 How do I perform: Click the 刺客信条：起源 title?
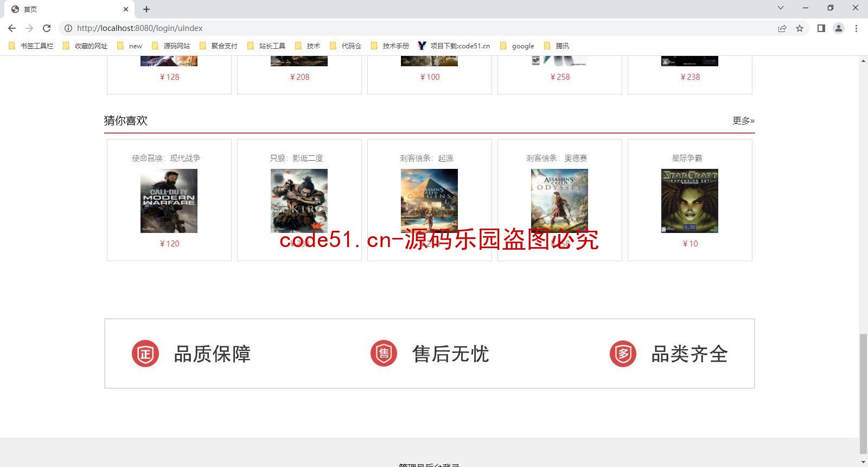[426, 158]
